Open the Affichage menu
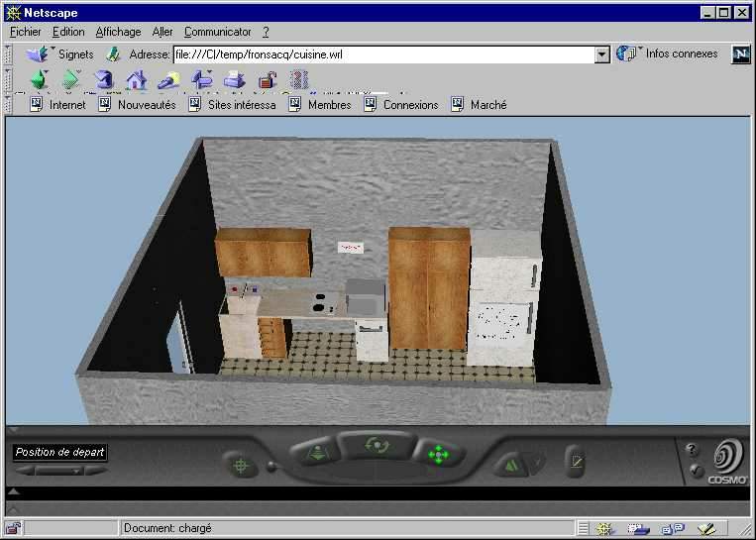 (x=118, y=32)
